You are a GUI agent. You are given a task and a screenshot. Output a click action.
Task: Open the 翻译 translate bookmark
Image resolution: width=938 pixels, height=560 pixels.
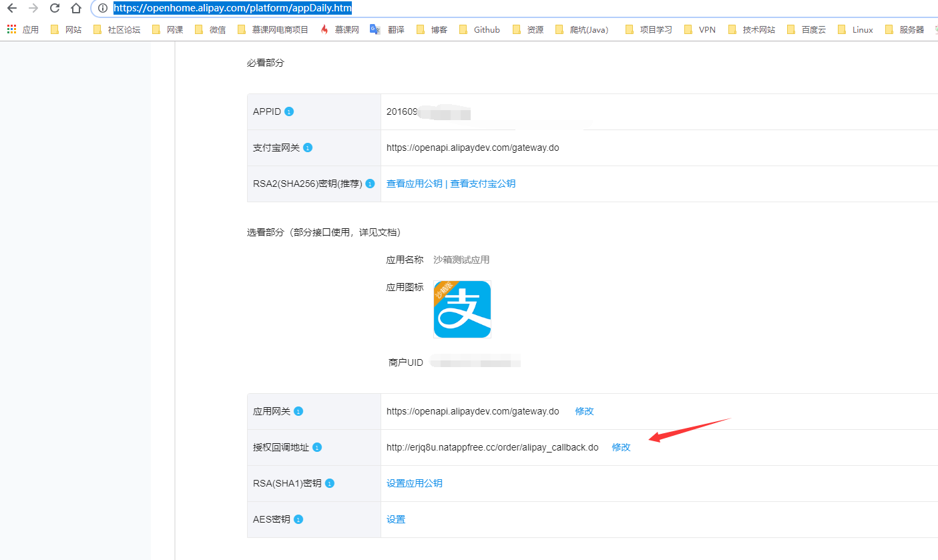point(388,29)
